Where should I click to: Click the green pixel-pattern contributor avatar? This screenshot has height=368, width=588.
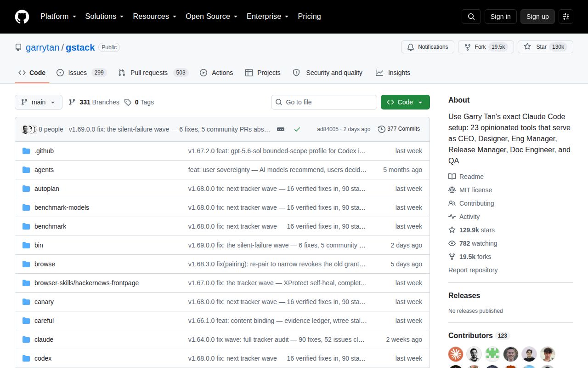(492, 354)
